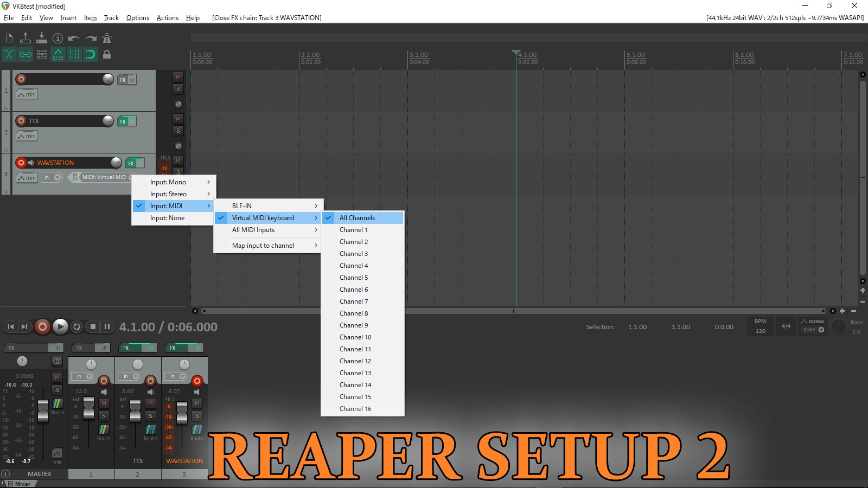The image size is (868, 488).
Task: Redo the last undone action
Action: (91, 38)
